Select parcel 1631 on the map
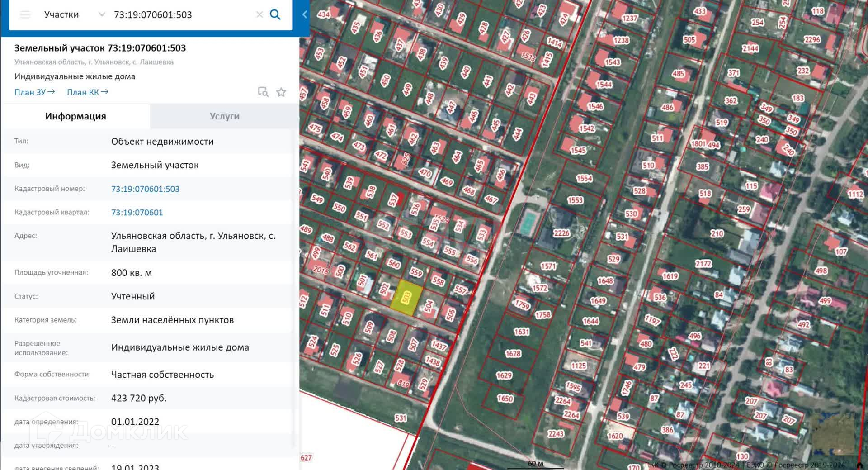This screenshot has width=868, height=470. [x=521, y=332]
